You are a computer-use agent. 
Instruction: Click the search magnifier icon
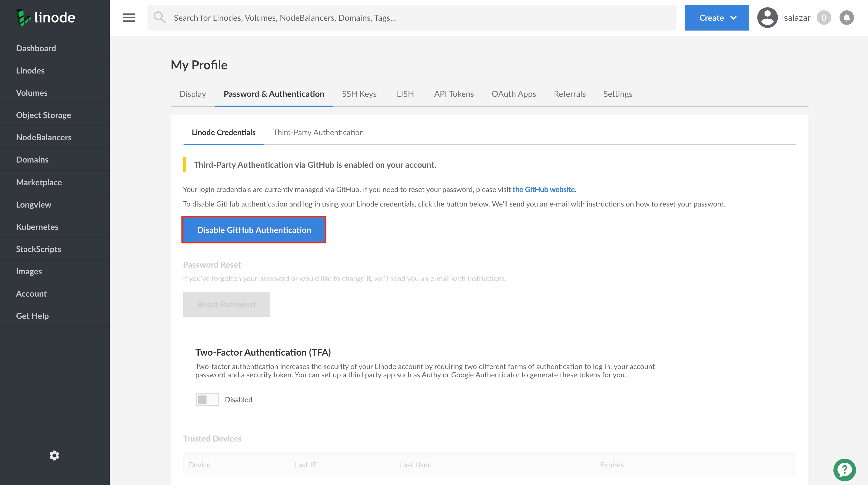click(159, 18)
